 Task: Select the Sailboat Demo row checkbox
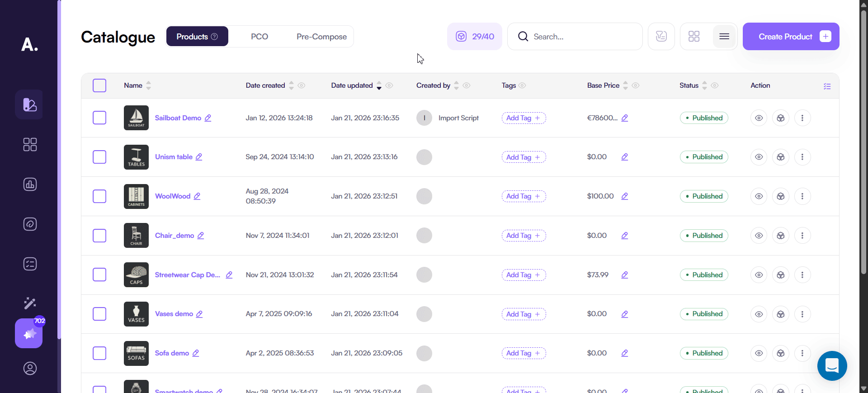[99, 118]
